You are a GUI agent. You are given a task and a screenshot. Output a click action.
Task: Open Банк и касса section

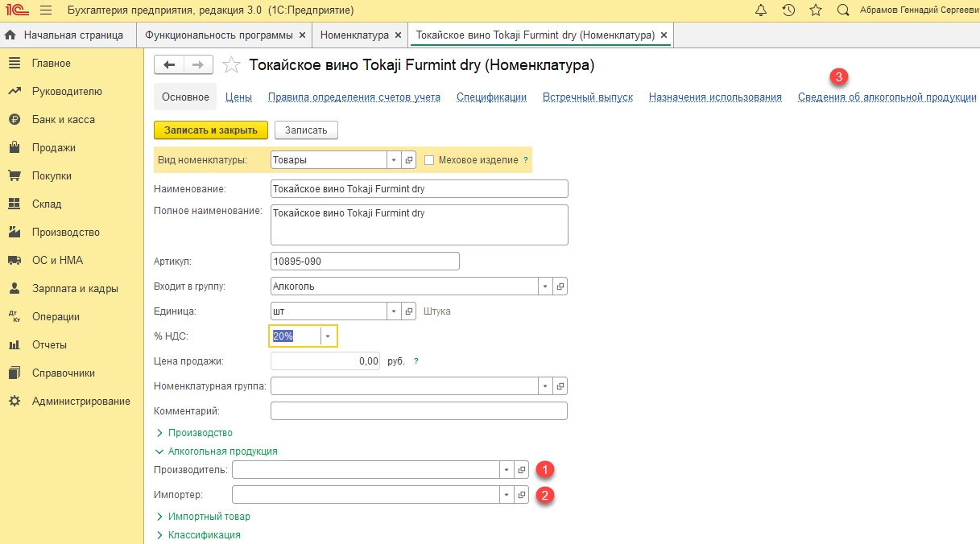pos(63,120)
